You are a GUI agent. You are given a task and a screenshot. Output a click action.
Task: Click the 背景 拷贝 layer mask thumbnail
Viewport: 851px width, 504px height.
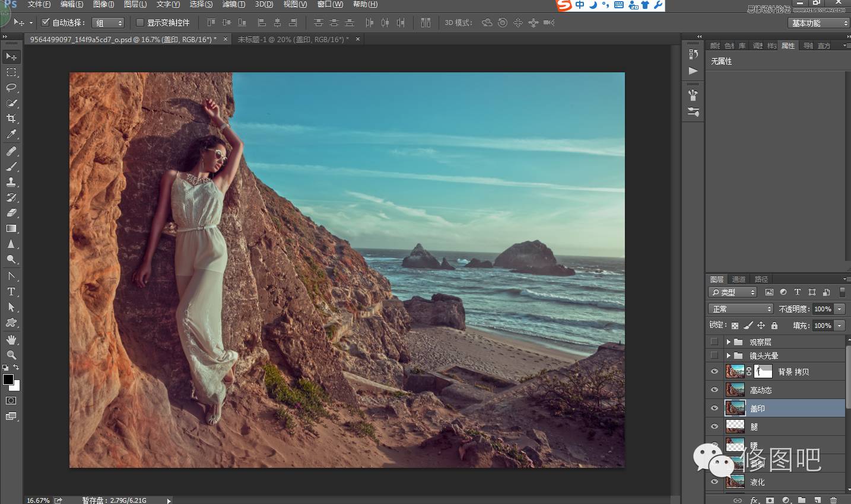pos(763,371)
